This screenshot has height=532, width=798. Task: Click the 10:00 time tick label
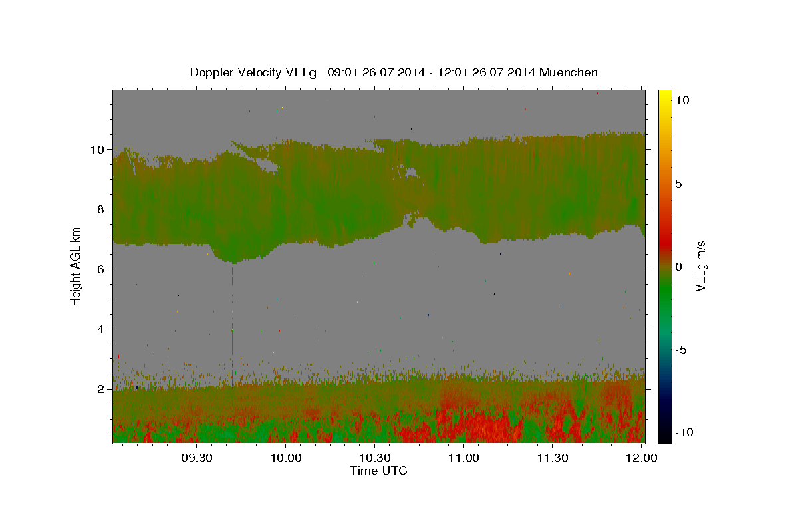[287, 458]
